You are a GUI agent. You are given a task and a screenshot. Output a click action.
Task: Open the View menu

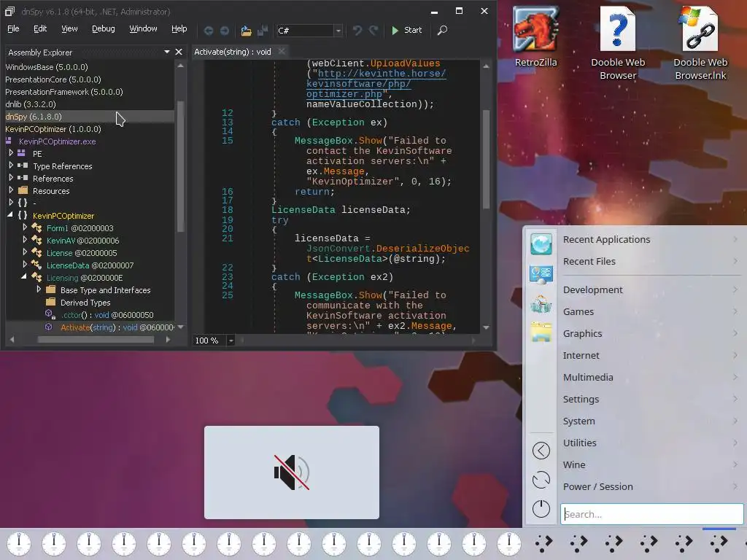point(69,28)
